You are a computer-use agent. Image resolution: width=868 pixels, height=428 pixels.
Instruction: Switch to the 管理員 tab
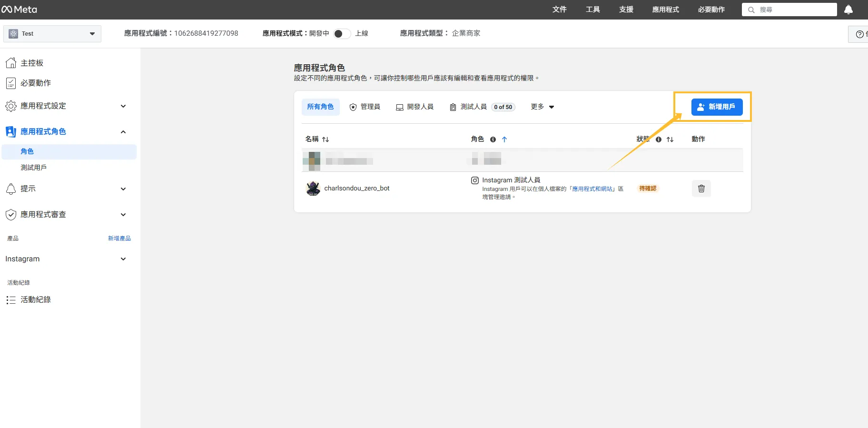[365, 107]
